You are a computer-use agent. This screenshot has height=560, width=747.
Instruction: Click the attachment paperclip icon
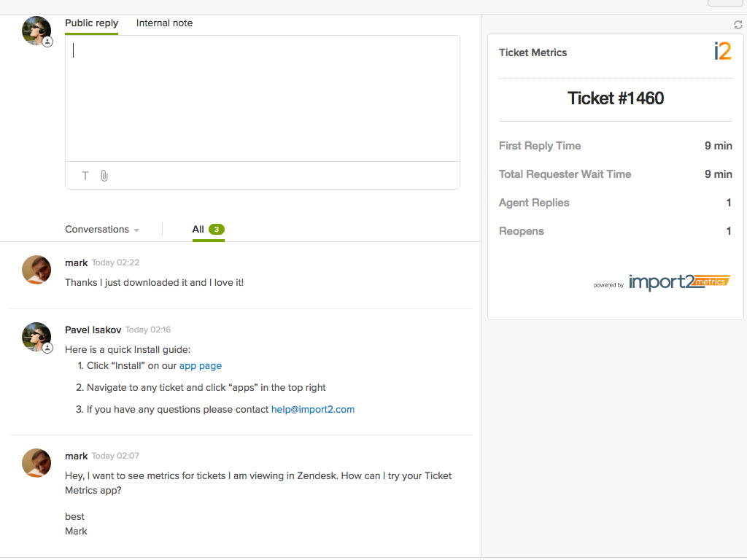pyautogui.click(x=104, y=176)
